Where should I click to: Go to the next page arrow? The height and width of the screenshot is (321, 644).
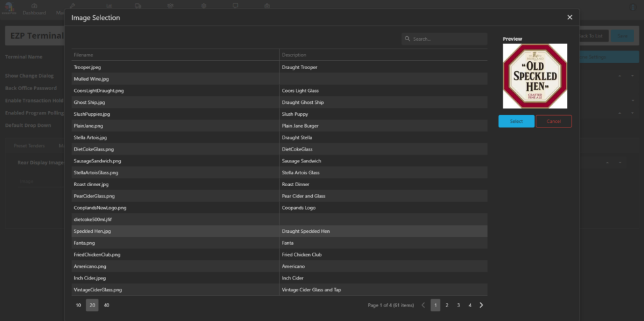481,305
